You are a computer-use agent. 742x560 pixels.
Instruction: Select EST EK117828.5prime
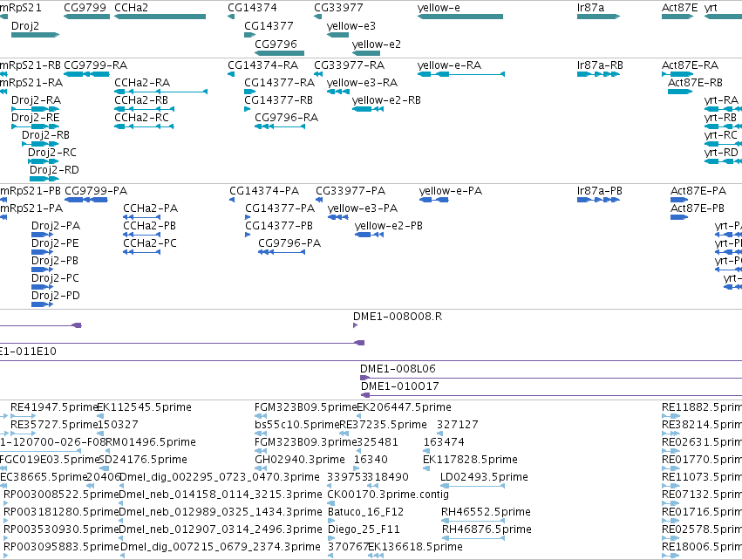click(470, 460)
